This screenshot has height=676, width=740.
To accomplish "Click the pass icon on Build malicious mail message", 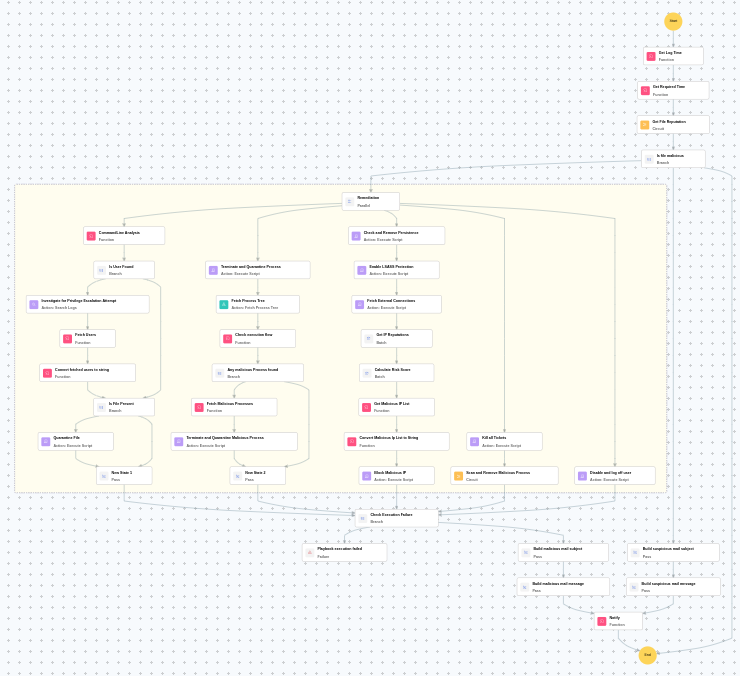I will coord(524,587).
